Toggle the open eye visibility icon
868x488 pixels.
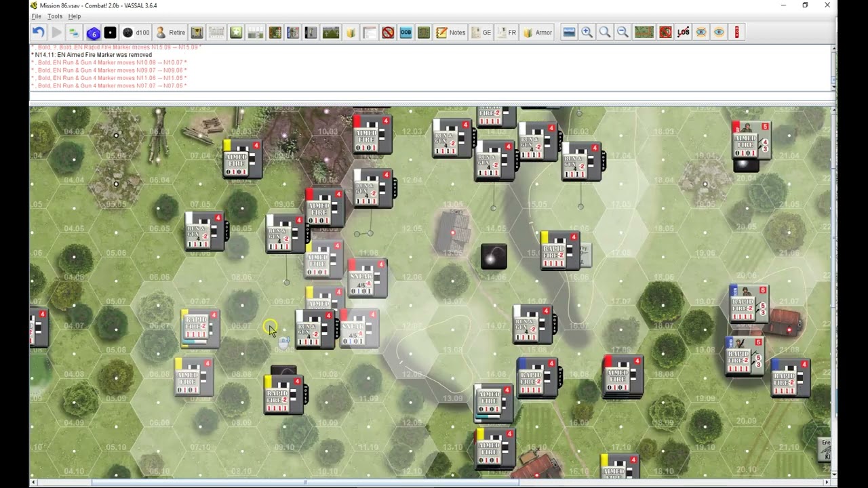coord(719,33)
